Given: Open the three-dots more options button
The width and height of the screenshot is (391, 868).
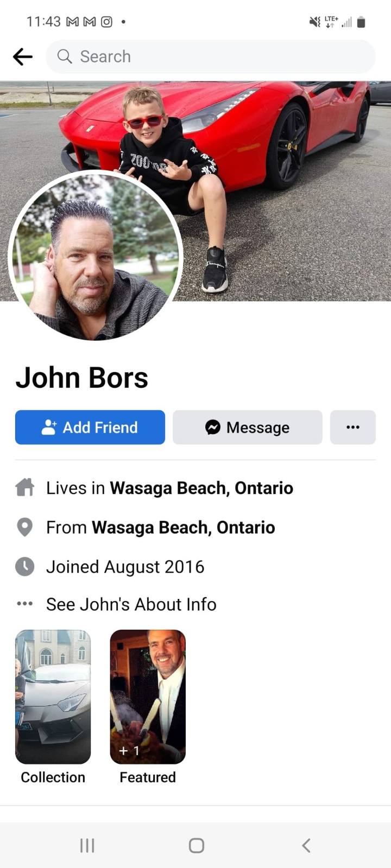Looking at the screenshot, I should tap(353, 427).
